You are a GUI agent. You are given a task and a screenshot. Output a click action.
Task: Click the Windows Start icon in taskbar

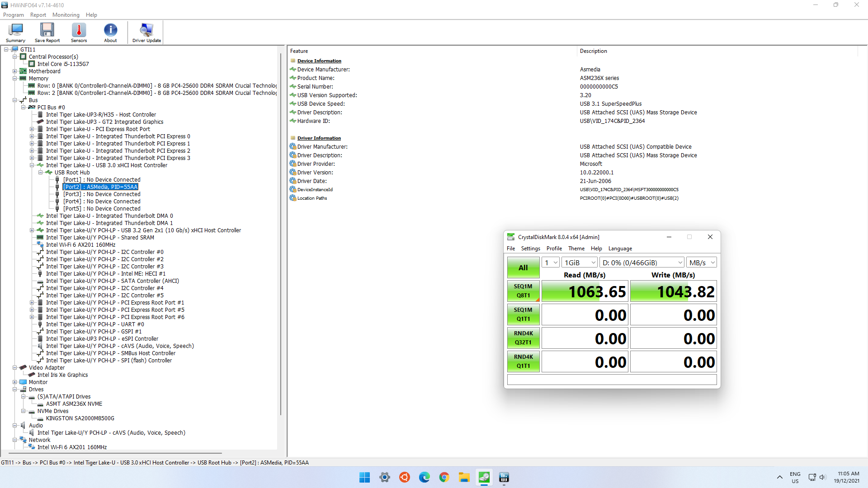point(364,477)
